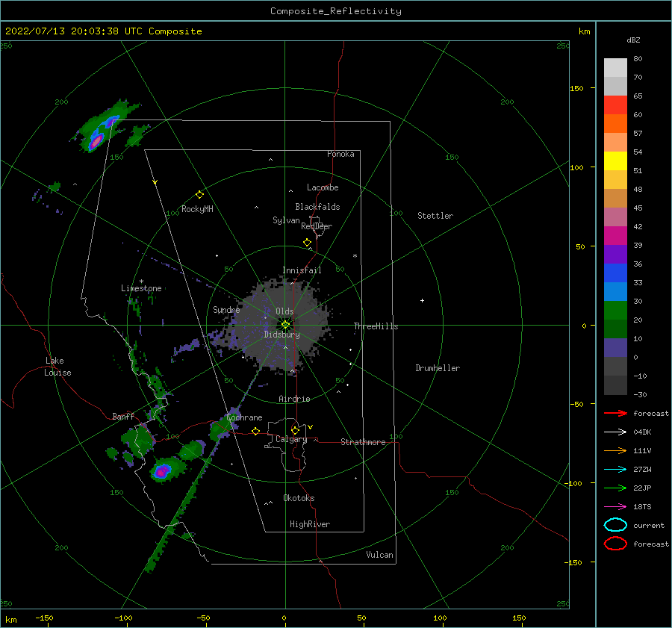
Task: Click the Olds city label
Action: click(x=284, y=311)
